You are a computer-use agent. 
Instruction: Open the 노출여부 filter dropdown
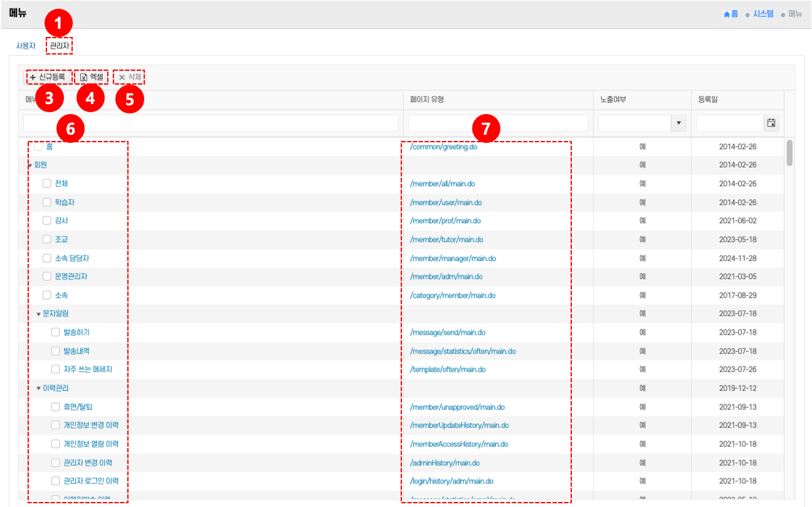pyautogui.click(x=678, y=123)
